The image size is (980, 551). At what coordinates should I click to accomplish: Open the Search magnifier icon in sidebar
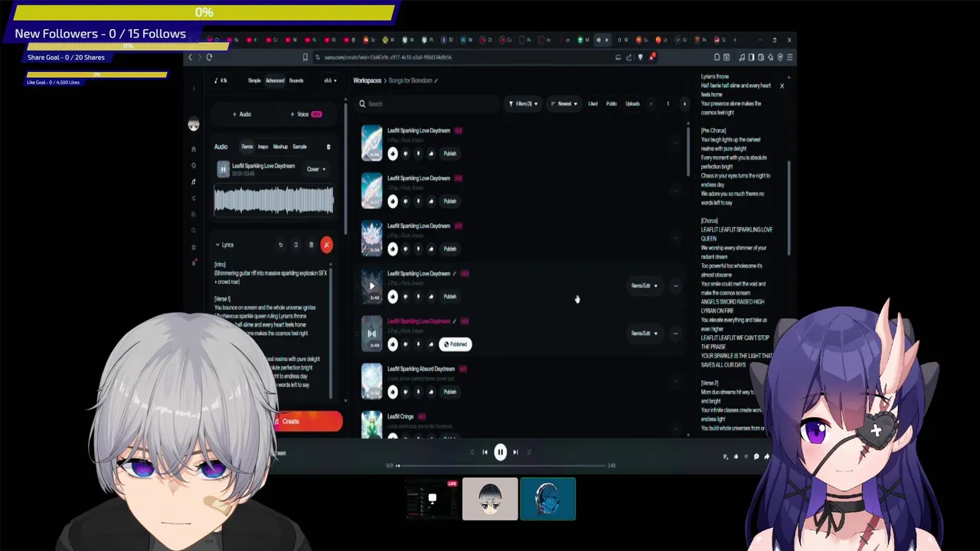(194, 230)
